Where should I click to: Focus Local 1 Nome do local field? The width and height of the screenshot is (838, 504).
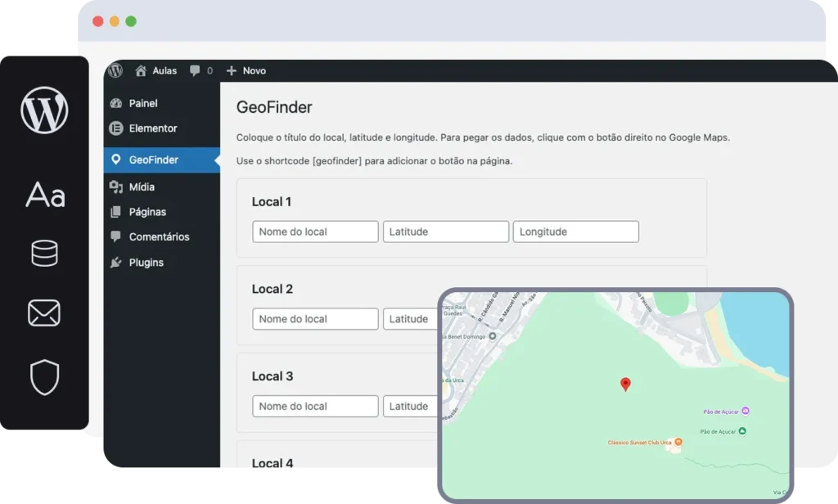315,232
